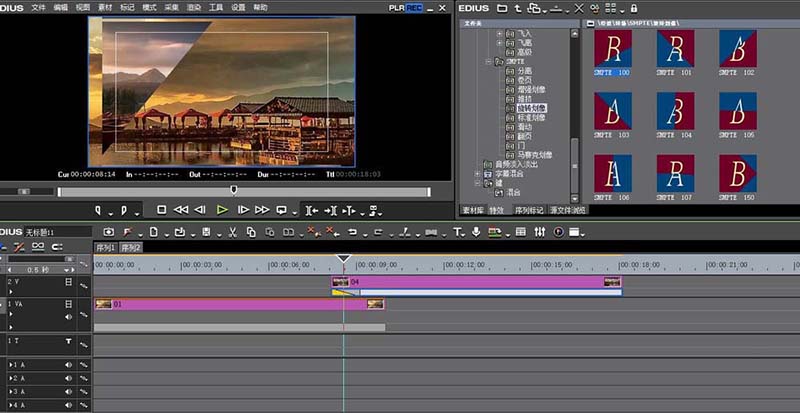The width and height of the screenshot is (800, 413).
Task: Click the preview scrub bar position slider
Action: 234,190
